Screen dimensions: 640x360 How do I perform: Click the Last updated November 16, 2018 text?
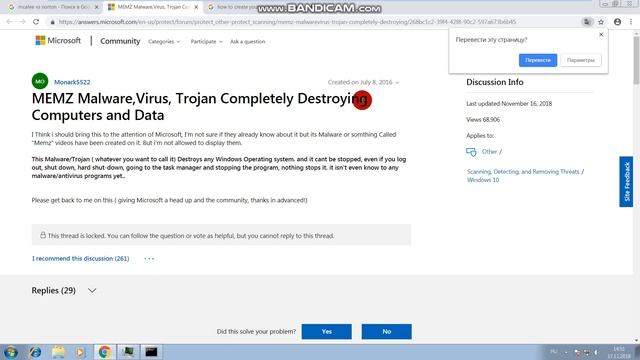[x=509, y=104]
